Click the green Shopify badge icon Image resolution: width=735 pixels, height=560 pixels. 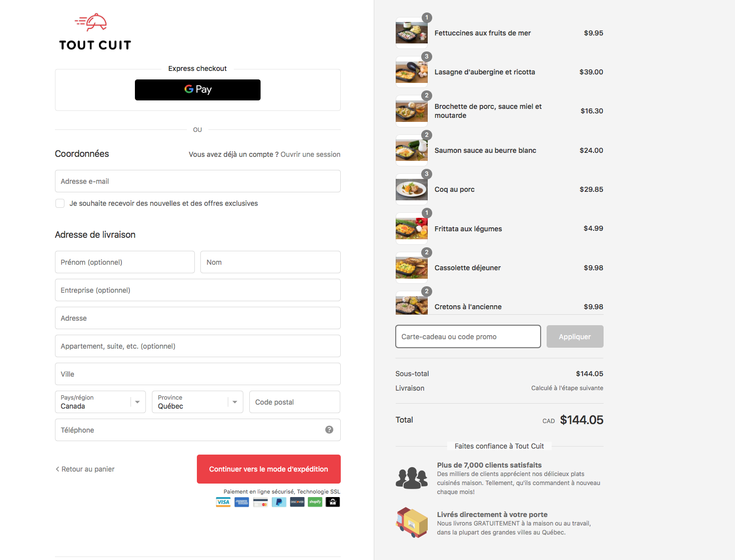[315, 502]
